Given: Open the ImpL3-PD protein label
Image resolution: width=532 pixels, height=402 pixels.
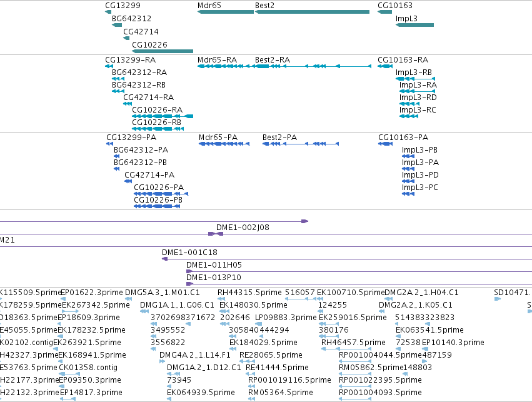Looking at the screenshot, I should 420,176.
